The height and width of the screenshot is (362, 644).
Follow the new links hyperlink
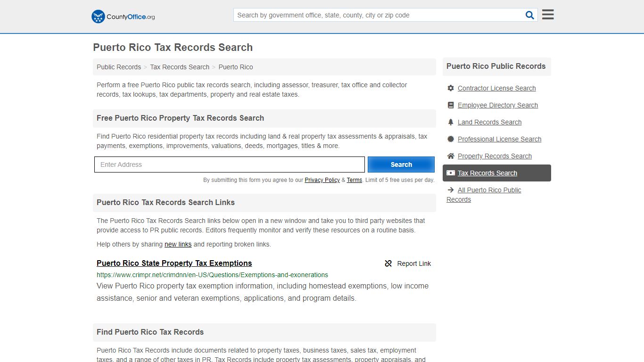tap(178, 244)
